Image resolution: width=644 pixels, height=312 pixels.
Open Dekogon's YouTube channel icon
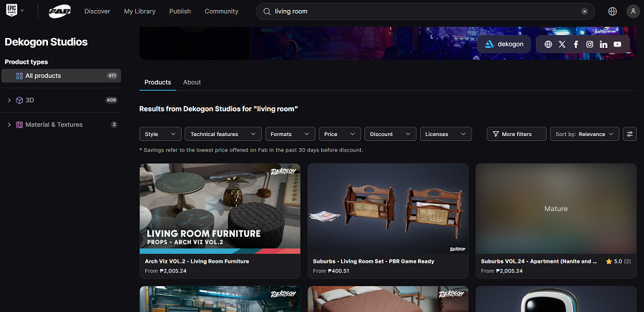pos(618,44)
